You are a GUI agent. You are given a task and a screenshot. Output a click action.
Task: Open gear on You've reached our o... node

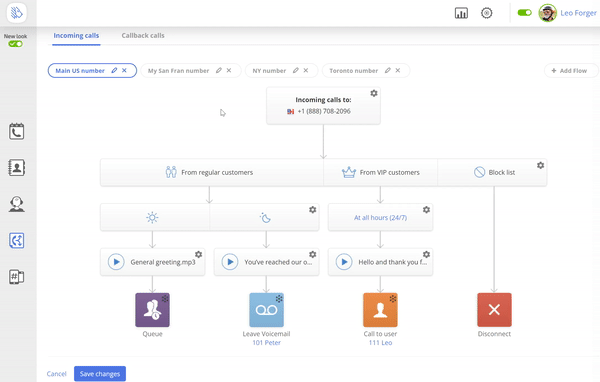click(x=313, y=254)
